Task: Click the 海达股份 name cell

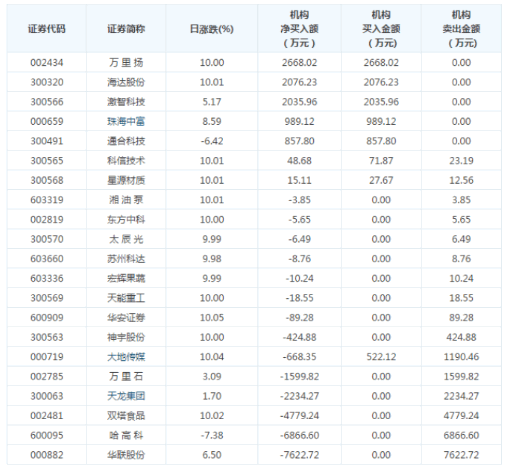Action: pos(126,82)
